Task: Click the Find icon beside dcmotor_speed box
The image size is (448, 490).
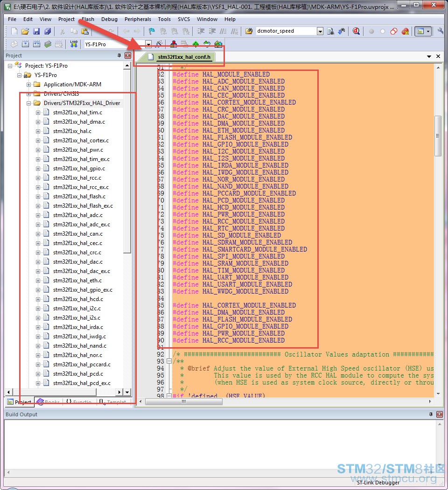Action: (330, 31)
